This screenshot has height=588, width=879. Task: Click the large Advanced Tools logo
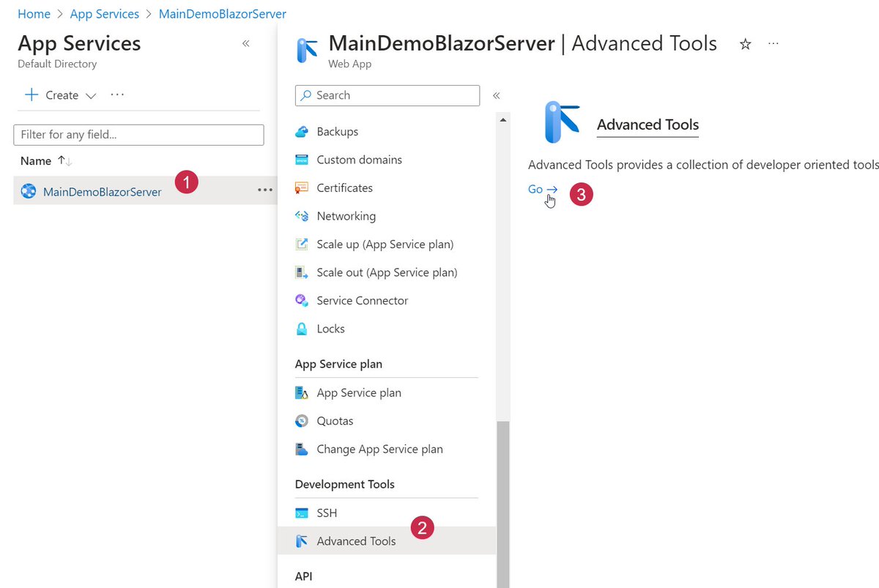coord(562,122)
